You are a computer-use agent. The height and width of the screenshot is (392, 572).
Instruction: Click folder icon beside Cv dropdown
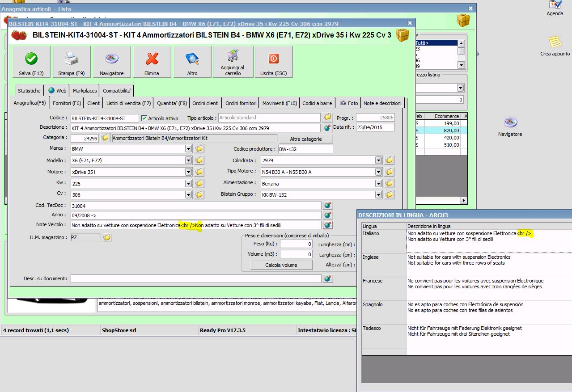coord(199,194)
